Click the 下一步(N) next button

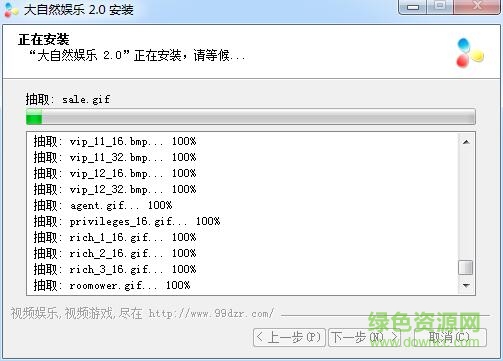[x=366, y=337]
